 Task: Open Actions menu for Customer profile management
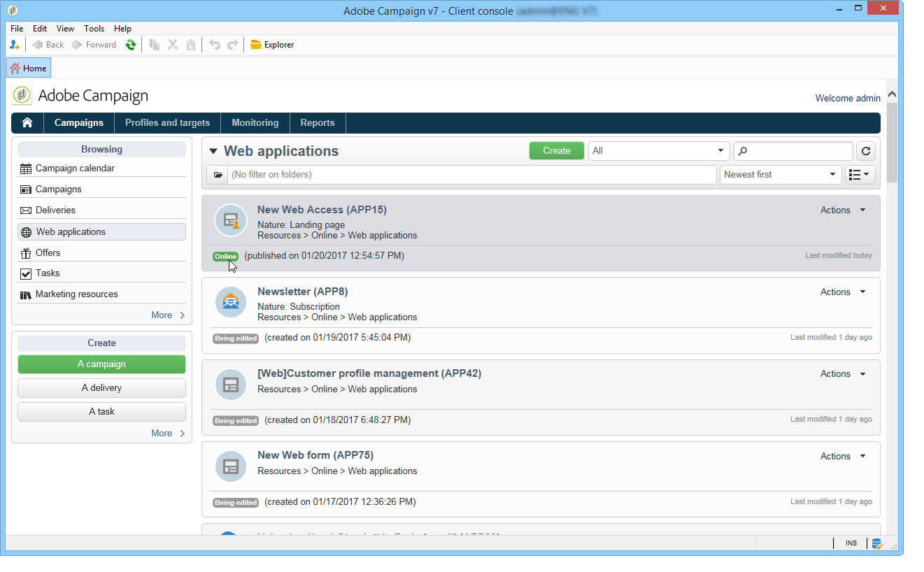[x=843, y=374]
